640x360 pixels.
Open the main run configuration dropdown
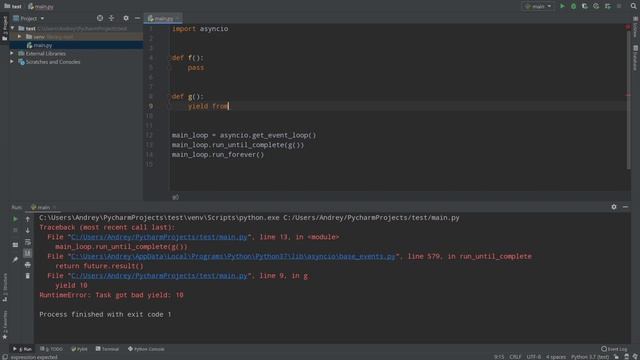click(538, 6)
